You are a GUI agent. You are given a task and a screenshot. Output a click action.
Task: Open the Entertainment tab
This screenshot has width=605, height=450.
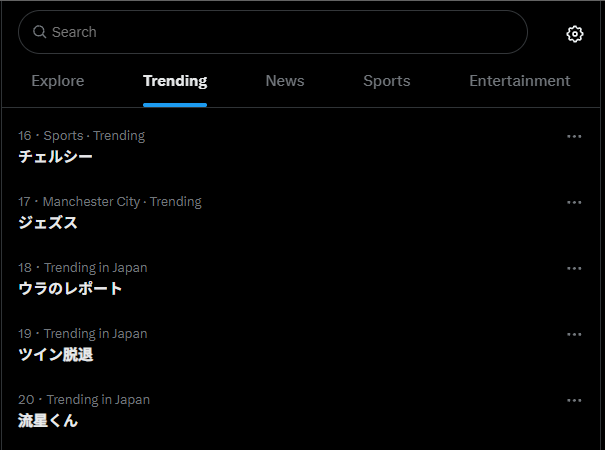click(520, 81)
